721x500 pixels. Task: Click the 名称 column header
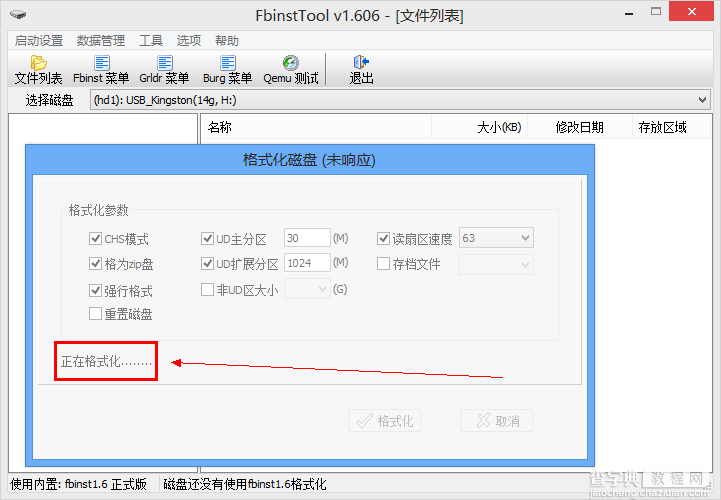tap(316, 127)
